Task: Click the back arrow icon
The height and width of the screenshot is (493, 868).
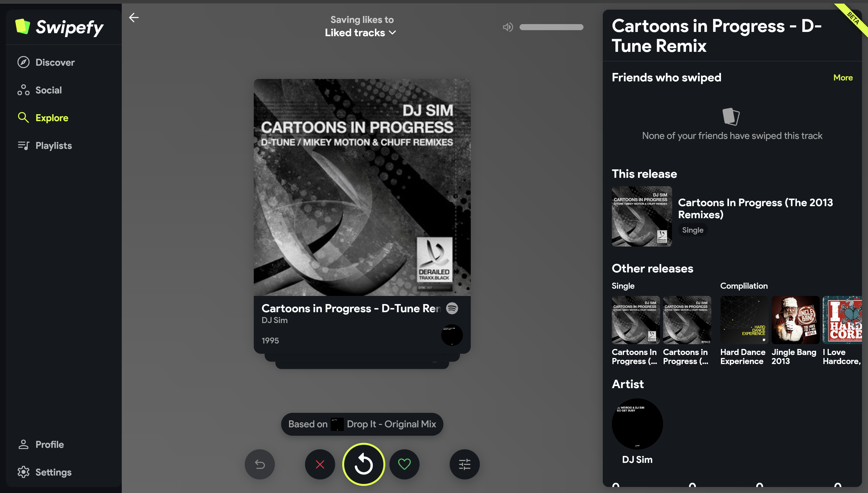Action: pyautogui.click(x=134, y=17)
